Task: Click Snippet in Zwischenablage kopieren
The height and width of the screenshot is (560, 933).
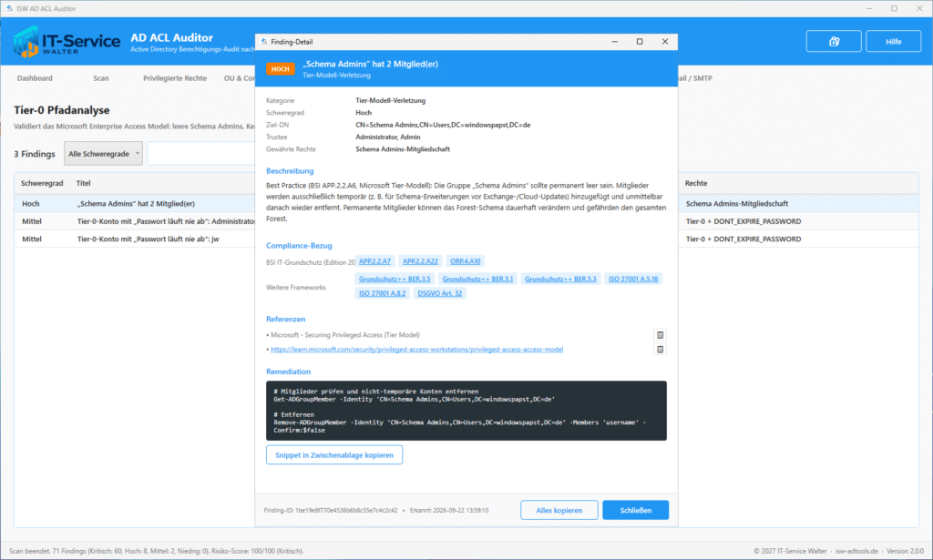Action: [334, 454]
